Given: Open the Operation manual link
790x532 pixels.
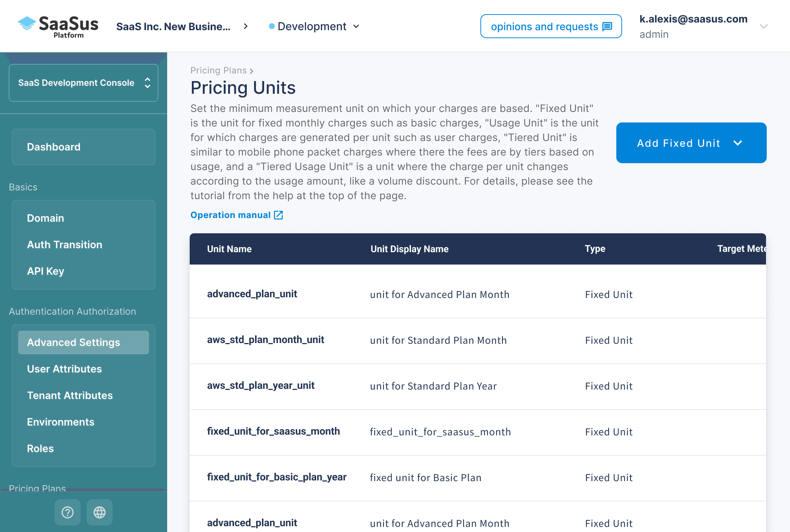Looking at the screenshot, I should [230, 215].
